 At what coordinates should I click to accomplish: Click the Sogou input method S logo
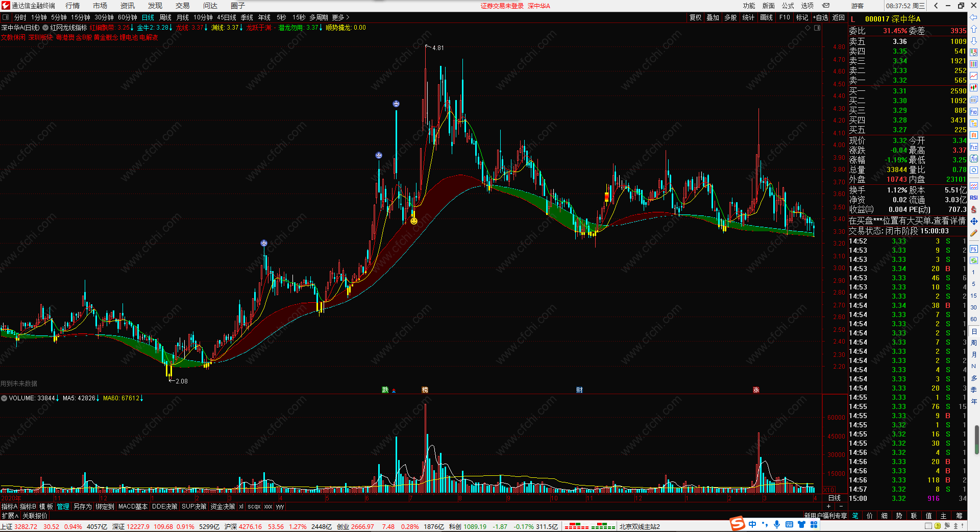click(x=737, y=524)
